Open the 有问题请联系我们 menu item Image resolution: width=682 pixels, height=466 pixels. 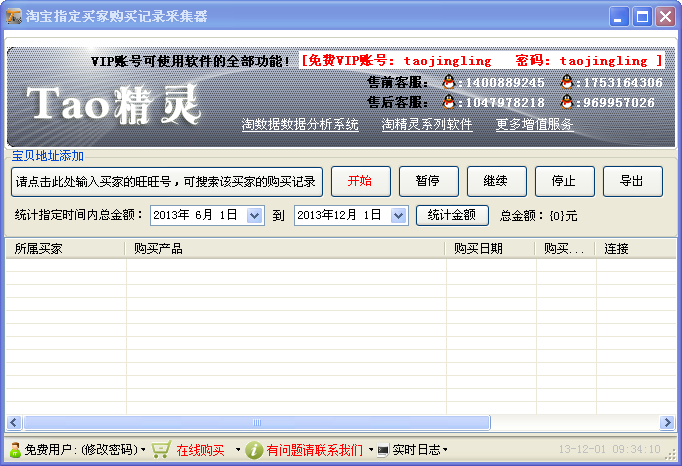(314, 450)
